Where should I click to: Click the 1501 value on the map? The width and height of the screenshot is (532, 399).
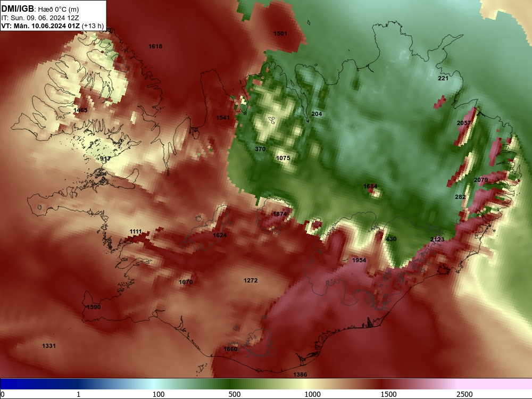click(280, 34)
